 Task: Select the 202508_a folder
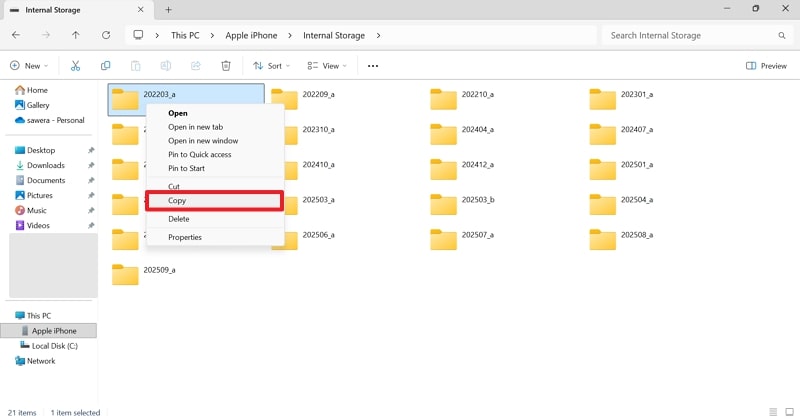pyautogui.click(x=621, y=240)
